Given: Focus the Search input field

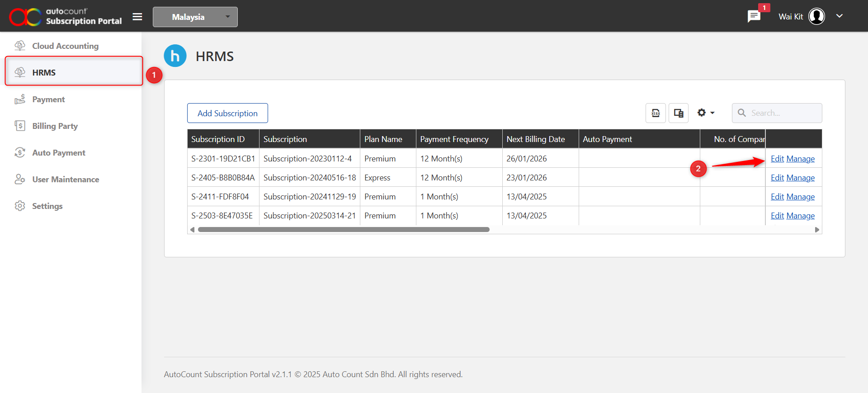Looking at the screenshot, I should [x=777, y=113].
